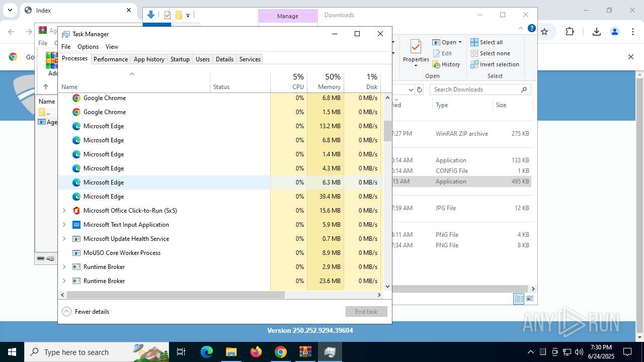The width and height of the screenshot is (644, 362).
Task: Open Task Manager Options menu
Action: tap(88, 46)
